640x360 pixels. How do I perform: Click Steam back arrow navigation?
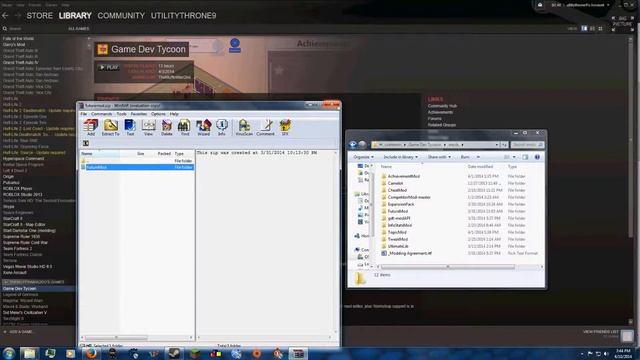5,16
